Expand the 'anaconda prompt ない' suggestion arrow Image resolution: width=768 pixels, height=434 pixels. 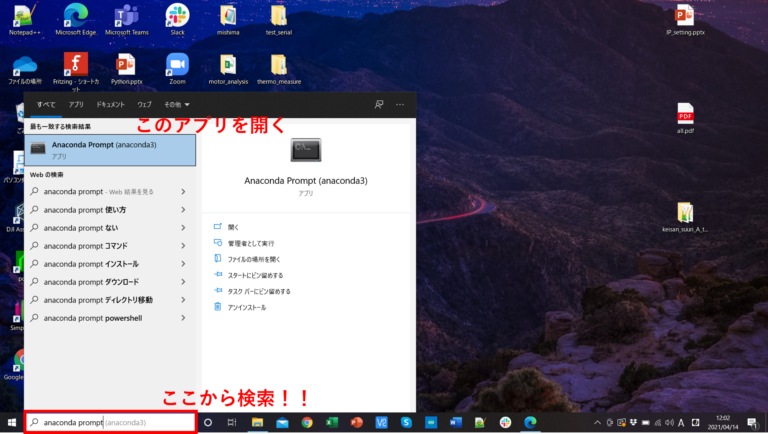(183, 228)
